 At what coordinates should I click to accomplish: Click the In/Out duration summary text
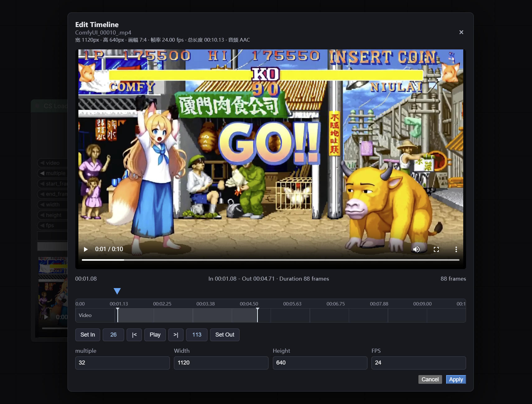[268, 279]
